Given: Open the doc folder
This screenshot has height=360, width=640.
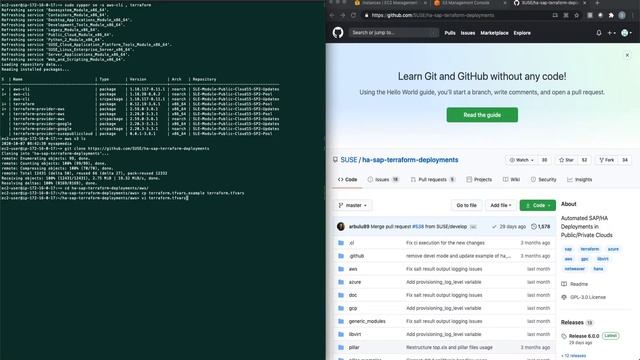Looking at the screenshot, I should pos(353,295).
